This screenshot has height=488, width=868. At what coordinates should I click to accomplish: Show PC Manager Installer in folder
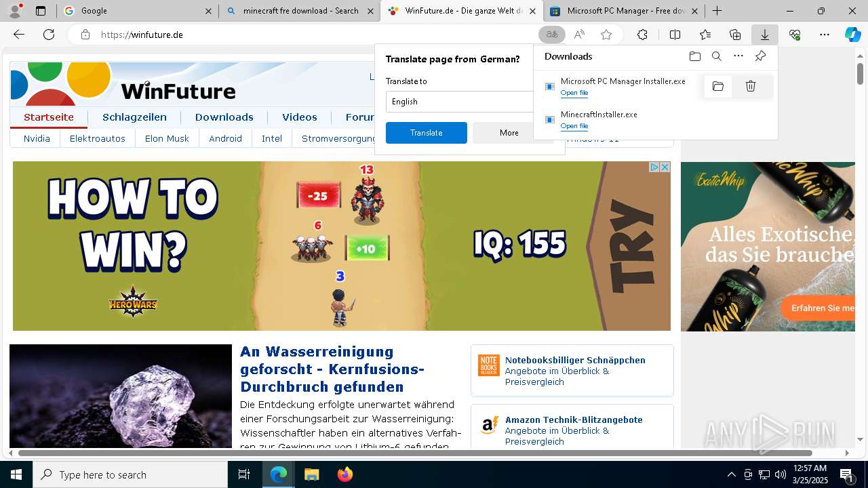pyautogui.click(x=718, y=86)
